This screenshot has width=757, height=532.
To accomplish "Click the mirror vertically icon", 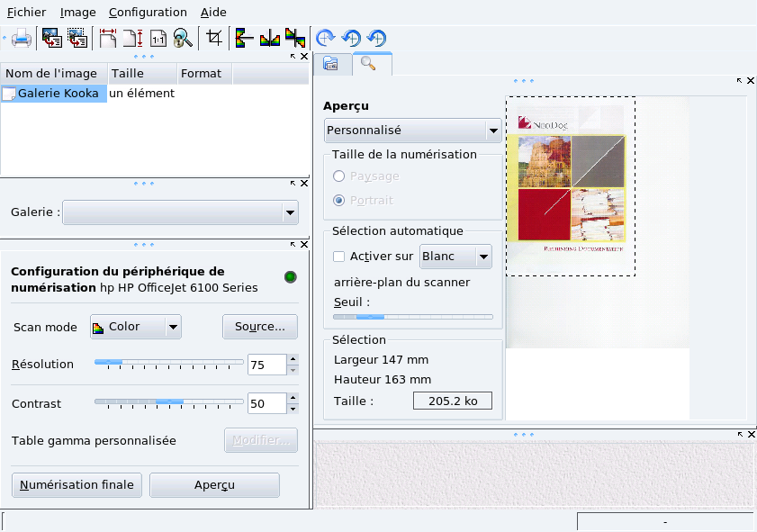I will 240,39.
